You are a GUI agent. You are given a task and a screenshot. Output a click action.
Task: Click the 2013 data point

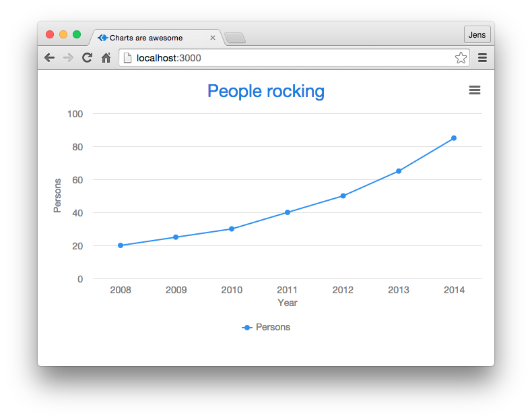point(399,171)
